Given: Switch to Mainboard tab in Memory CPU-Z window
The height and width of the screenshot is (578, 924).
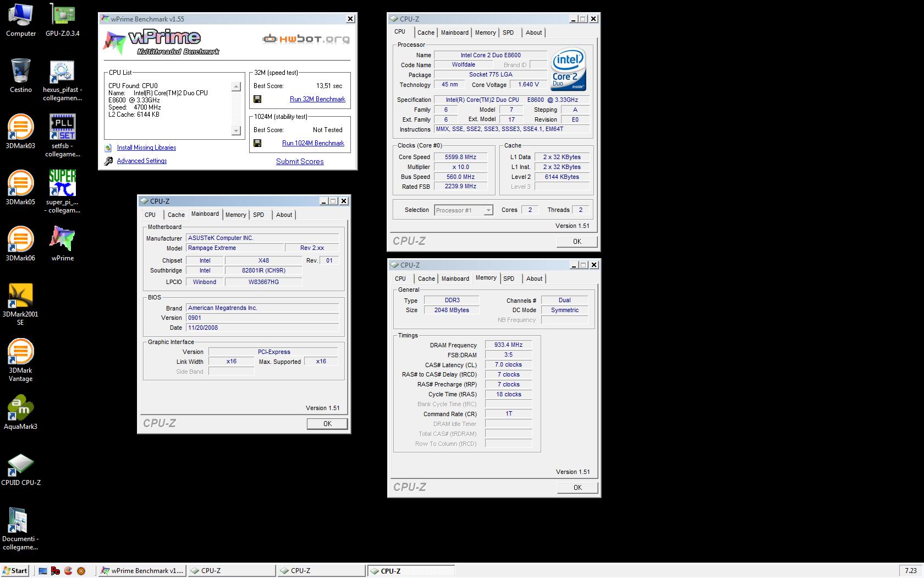Looking at the screenshot, I should pos(455,279).
